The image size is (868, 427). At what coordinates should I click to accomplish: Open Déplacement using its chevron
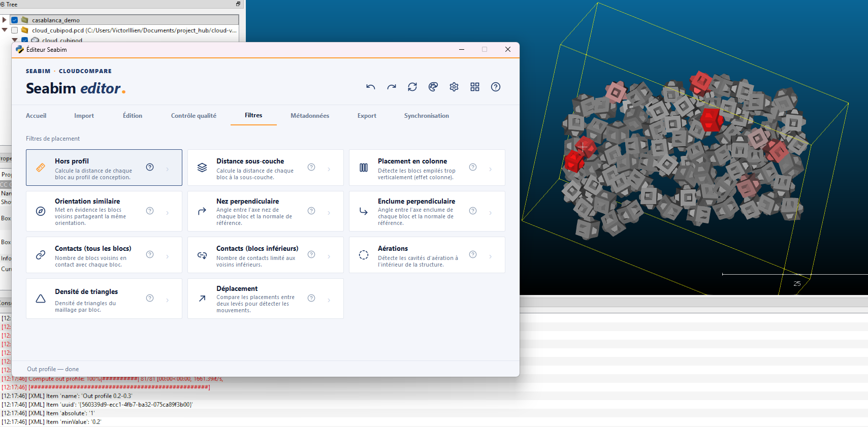pos(329,300)
